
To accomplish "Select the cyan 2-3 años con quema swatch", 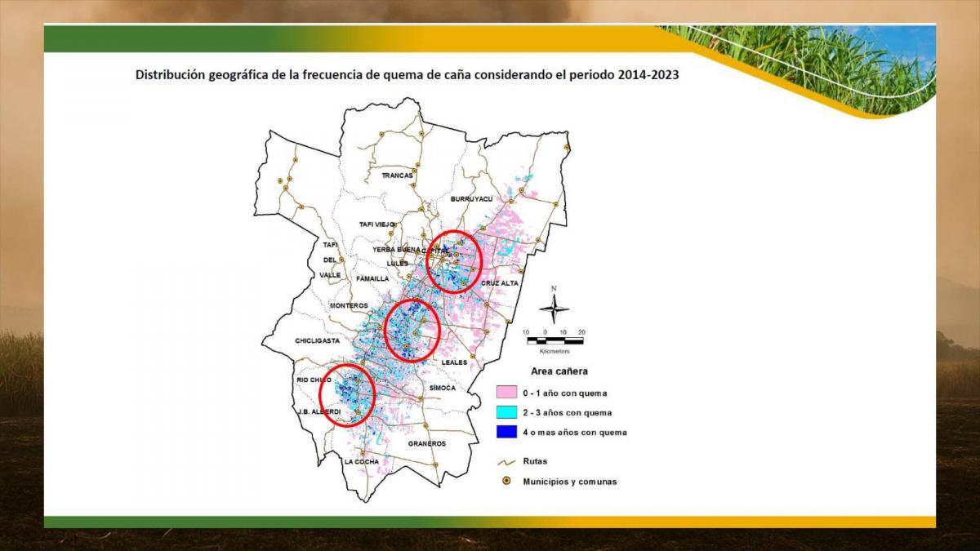I will tap(507, 412).
